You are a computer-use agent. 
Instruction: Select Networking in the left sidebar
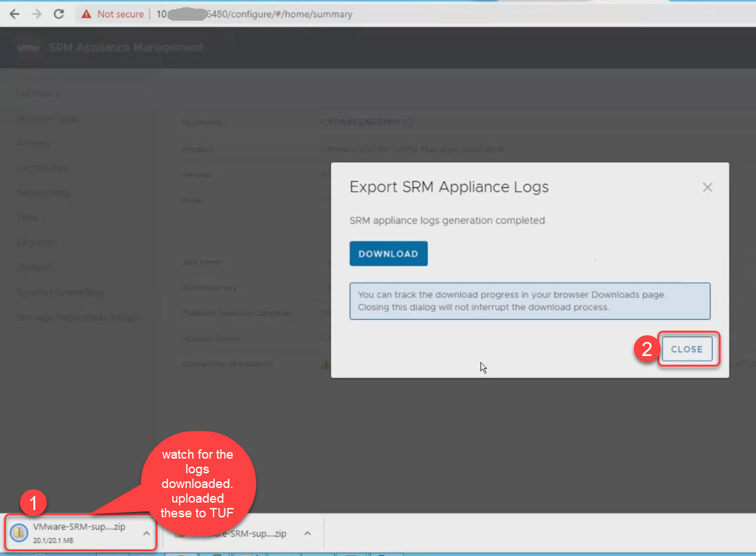tap(43, 193)
